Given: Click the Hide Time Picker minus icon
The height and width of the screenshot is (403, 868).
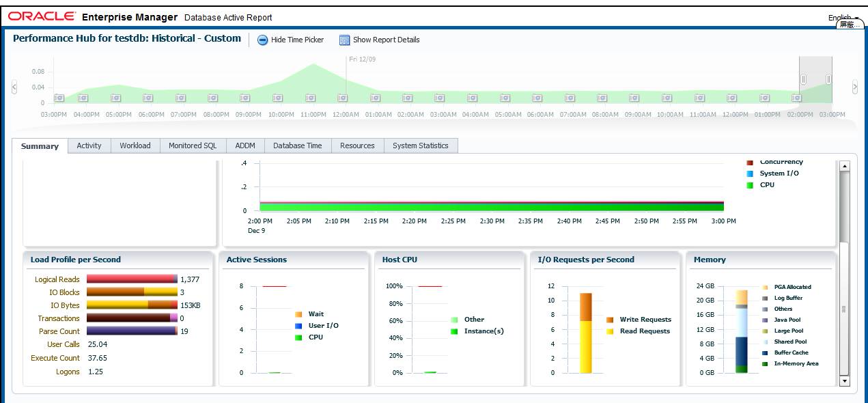Looking at the screenshot, I should (x=263, y=40).
